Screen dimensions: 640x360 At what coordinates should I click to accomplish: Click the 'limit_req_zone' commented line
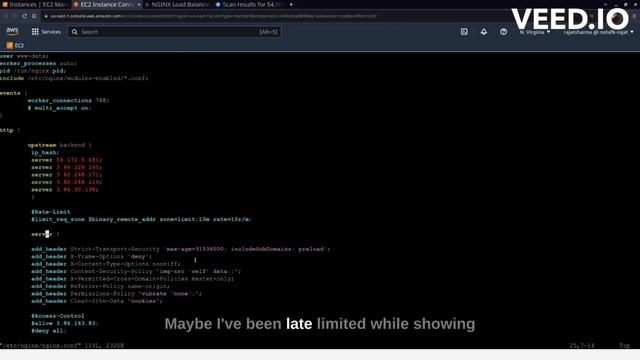pos(141,220)
